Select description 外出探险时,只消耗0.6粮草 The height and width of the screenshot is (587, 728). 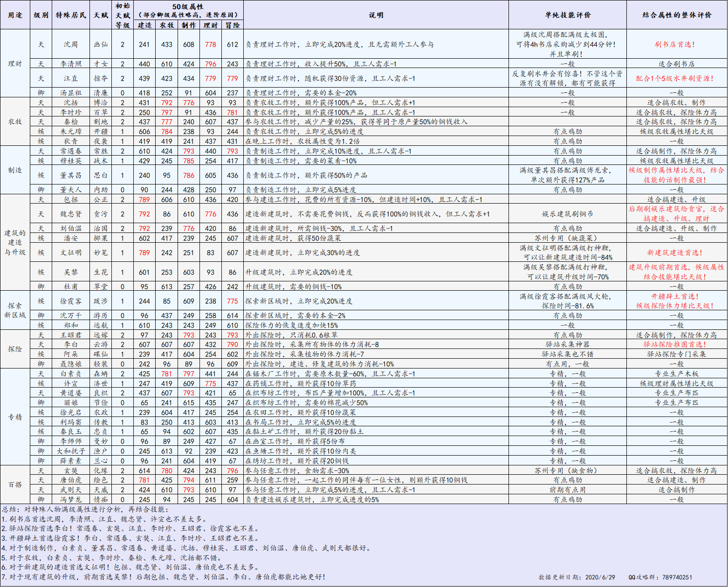[291, 335]
